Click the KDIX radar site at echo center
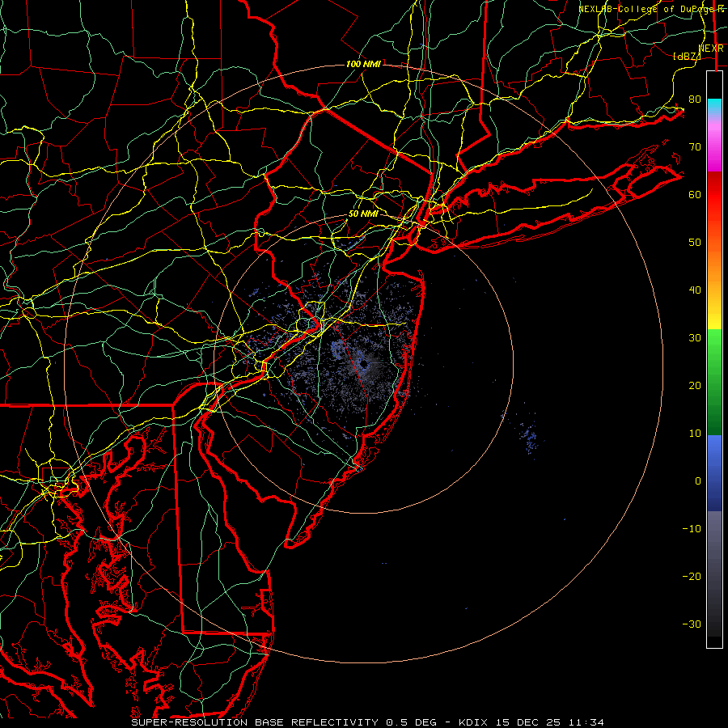This screenshot has height=728, width=728. 364,365
